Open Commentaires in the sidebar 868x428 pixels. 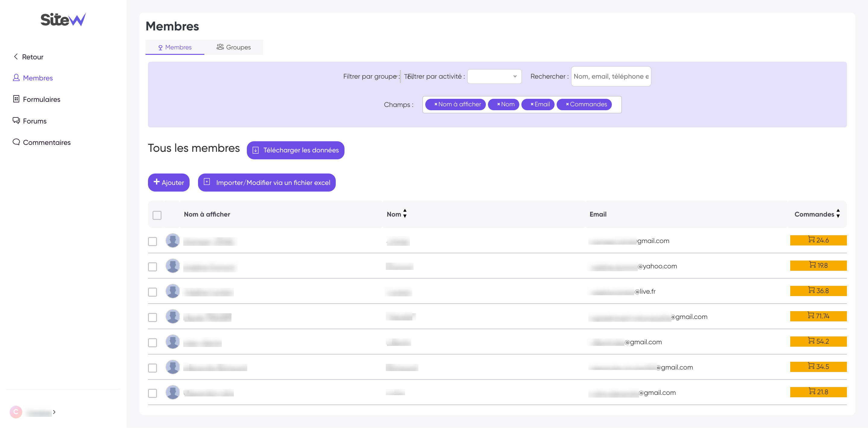tap(42, 142)
